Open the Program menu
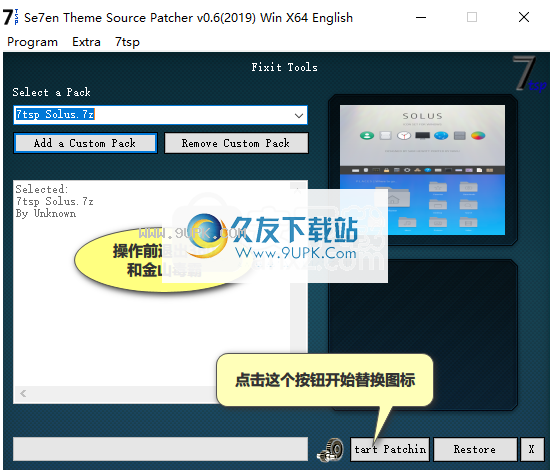 (32, 42)
